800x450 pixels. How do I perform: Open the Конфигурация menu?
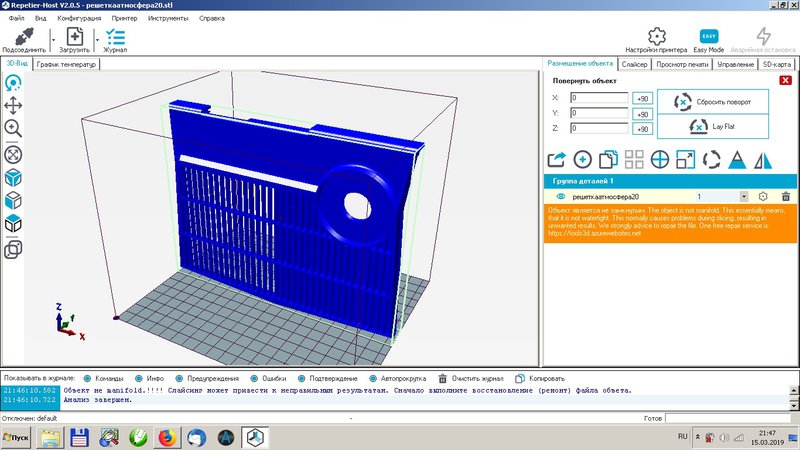click(x=79, y=18)
